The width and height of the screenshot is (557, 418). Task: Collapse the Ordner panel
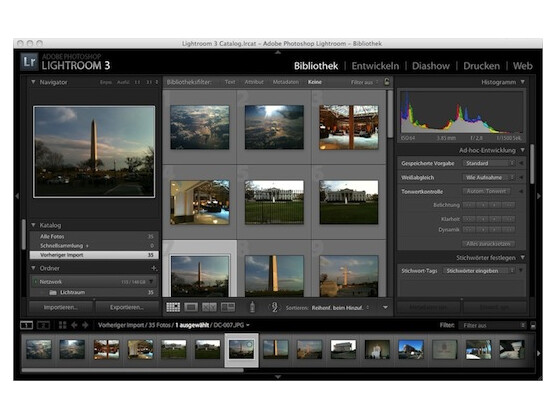pos(33,268)
